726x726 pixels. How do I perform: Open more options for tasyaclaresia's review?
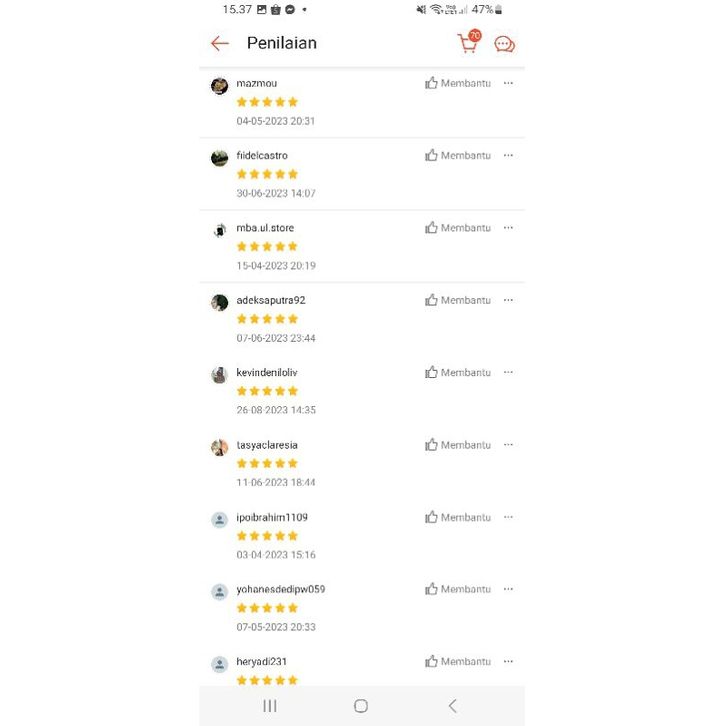click(x=508, y=445)
